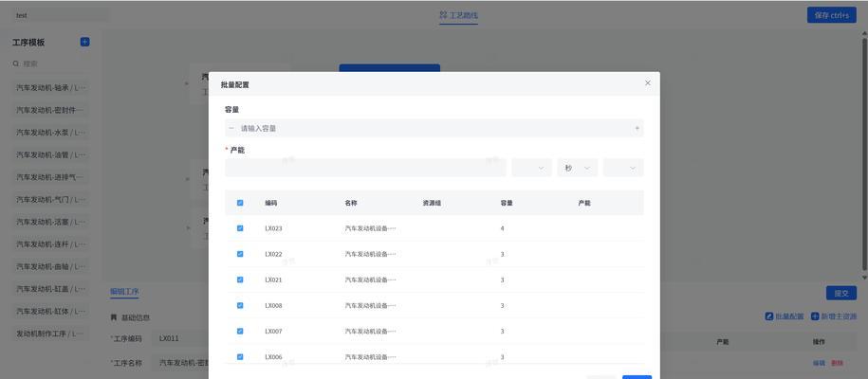Viewport: 868px width, 379px height.
Task: Select template 汽车发动机-缸盖
Action: [51, 289]
